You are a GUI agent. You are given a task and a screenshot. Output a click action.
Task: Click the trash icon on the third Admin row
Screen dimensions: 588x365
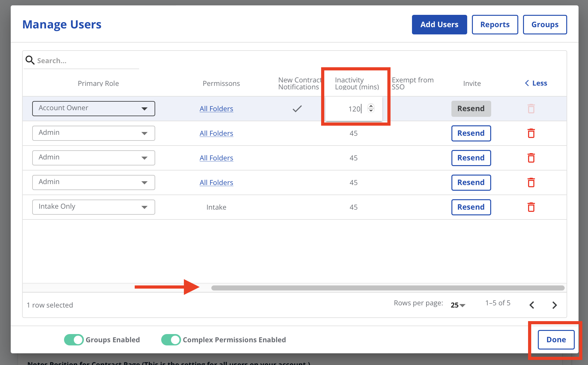[x=531, y=182]
